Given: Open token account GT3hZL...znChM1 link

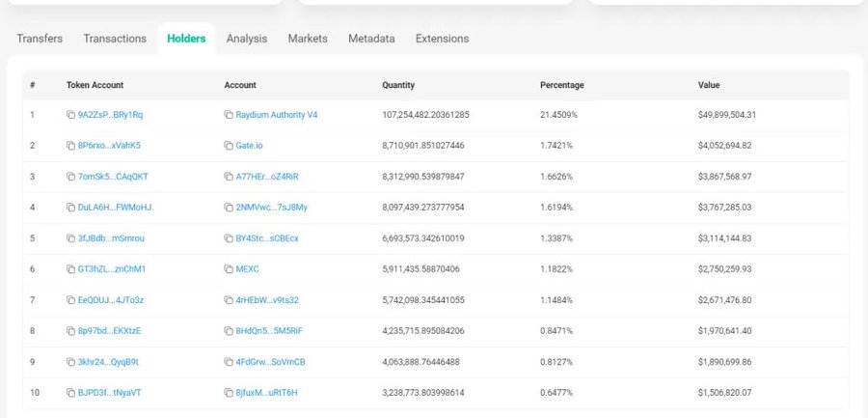Looking at the screenshot, I should tap(112, 269).
